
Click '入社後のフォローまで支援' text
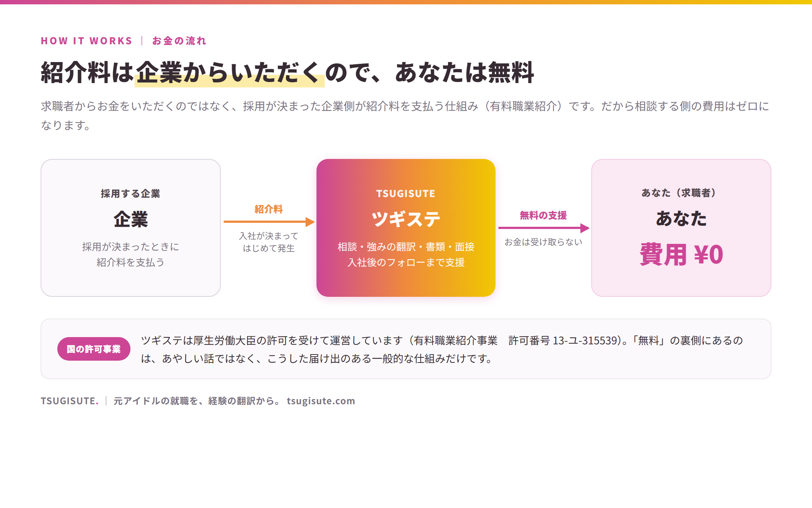[406, 262]
